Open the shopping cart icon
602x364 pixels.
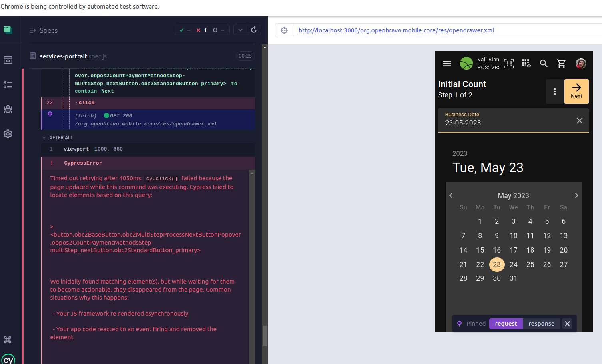(x=561, y=64)
